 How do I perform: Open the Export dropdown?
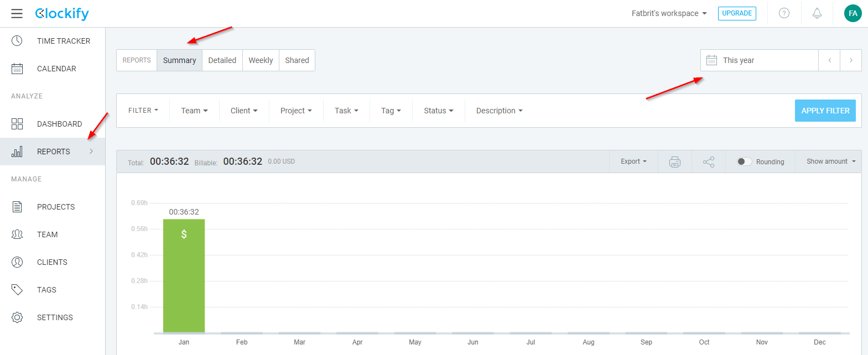pos(633,161)
